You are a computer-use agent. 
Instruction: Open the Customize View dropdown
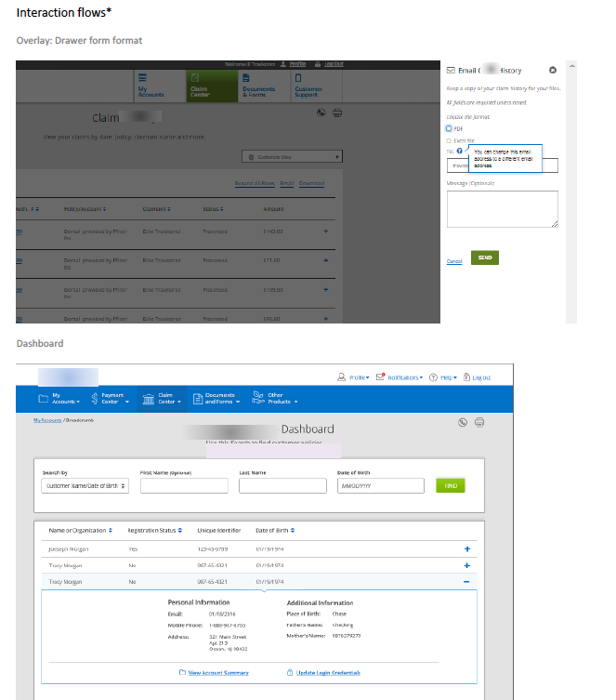point(292,157)
